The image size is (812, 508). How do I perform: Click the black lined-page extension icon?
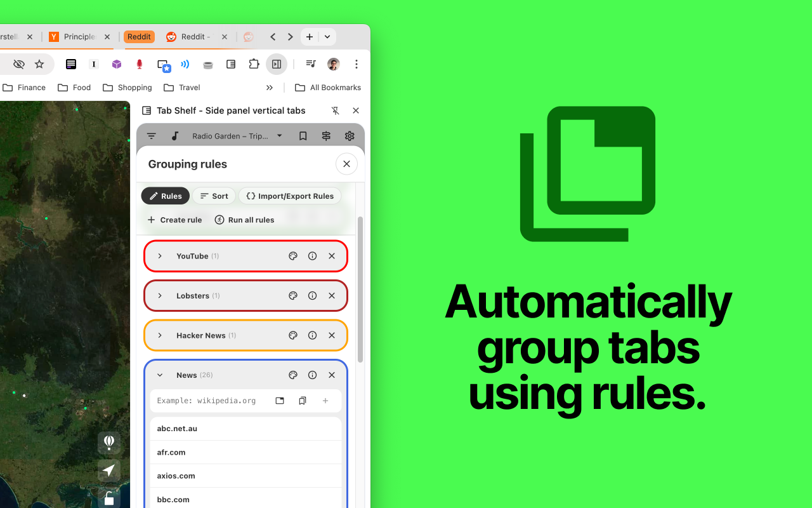point(71,64)
